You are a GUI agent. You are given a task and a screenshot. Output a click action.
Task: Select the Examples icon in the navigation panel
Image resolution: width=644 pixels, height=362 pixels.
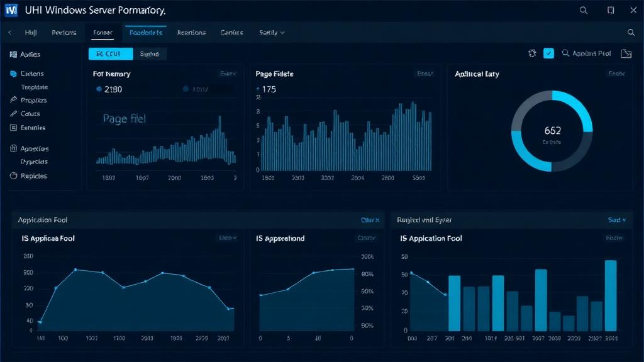(x=13, y=128)
